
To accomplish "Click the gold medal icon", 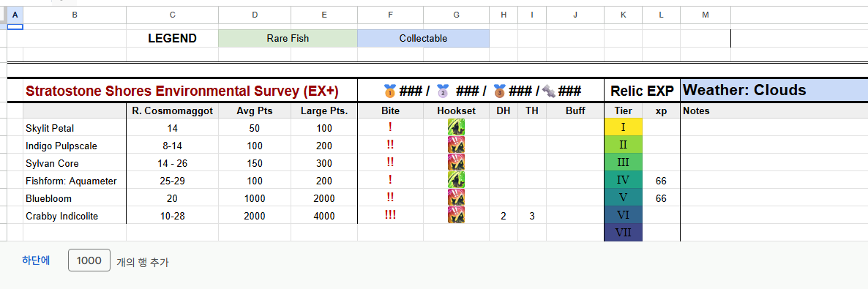I will point(389,90).
